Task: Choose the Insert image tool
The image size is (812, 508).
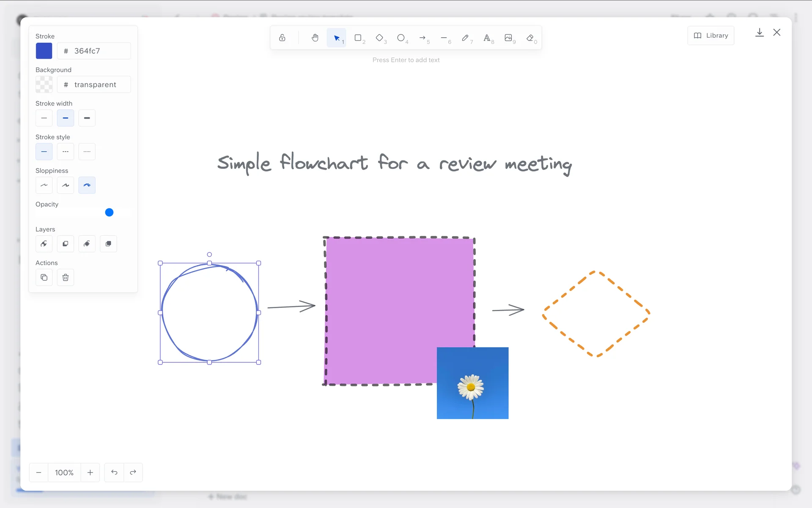Action: [x=508, y=38]
